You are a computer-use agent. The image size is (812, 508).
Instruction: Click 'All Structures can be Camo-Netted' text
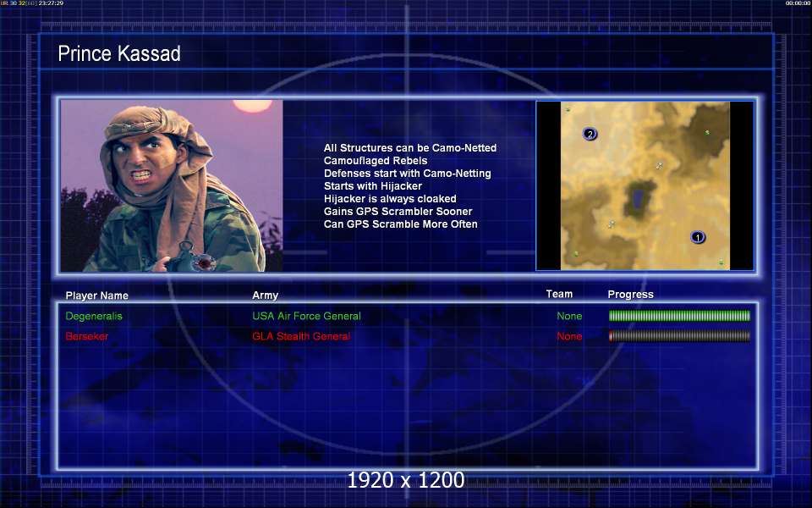[x=410, y=148]
